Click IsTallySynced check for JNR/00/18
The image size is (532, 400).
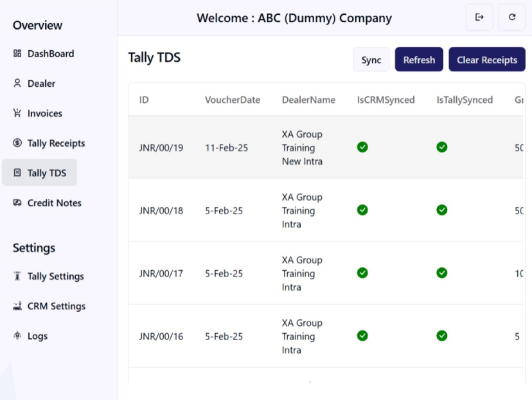pos(441,210)
